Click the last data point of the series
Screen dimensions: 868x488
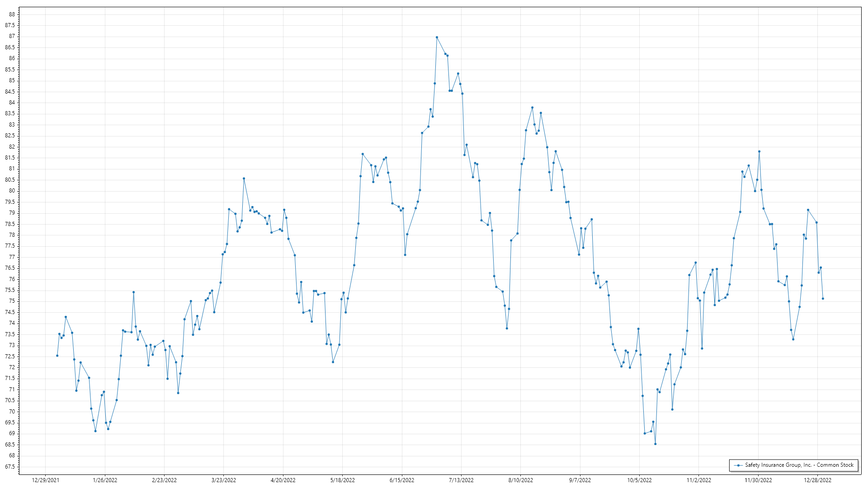tap(823, 299)
